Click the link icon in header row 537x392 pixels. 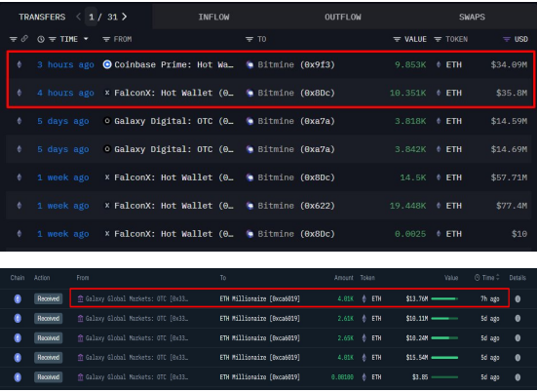pyautogui.click(x=24, y=39)
